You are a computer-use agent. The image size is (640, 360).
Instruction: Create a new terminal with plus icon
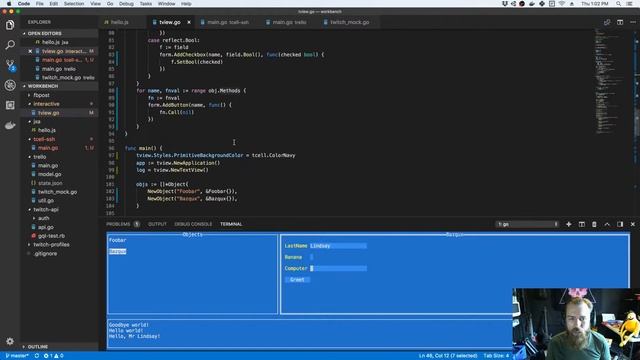569,224
